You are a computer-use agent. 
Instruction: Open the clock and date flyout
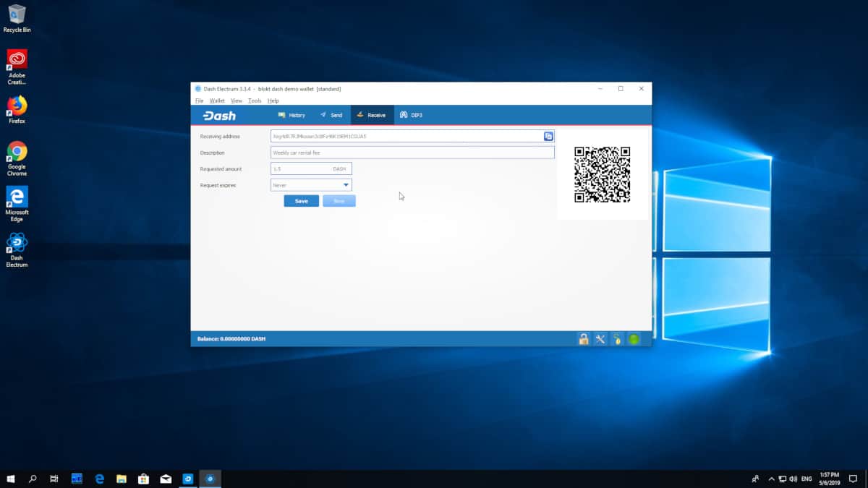(x=829, y=479)
